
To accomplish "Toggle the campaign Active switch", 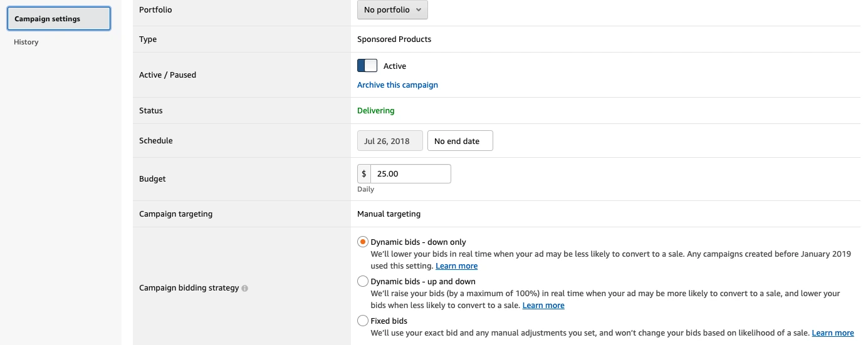I will (367, 66).
